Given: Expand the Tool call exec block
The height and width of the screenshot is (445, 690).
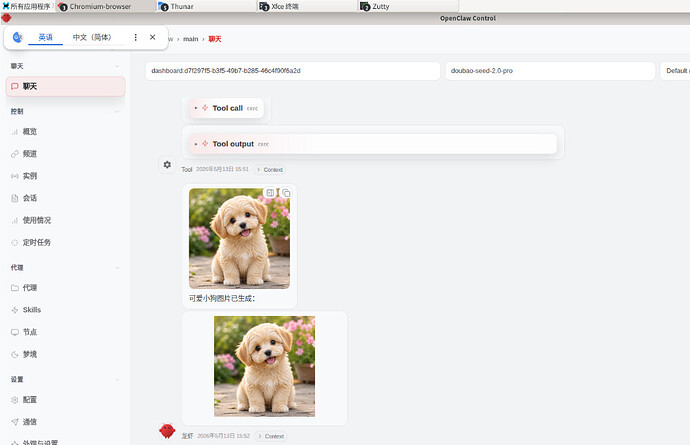Looking at the screenshot, I should (226, 108).
